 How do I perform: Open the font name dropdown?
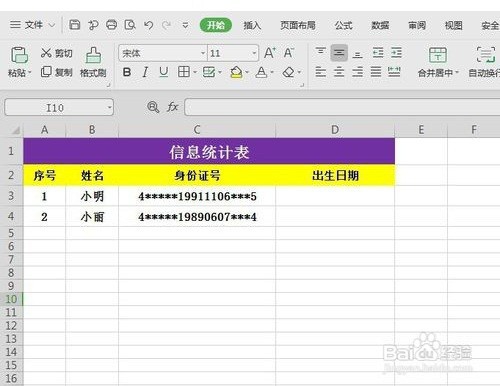203,53
